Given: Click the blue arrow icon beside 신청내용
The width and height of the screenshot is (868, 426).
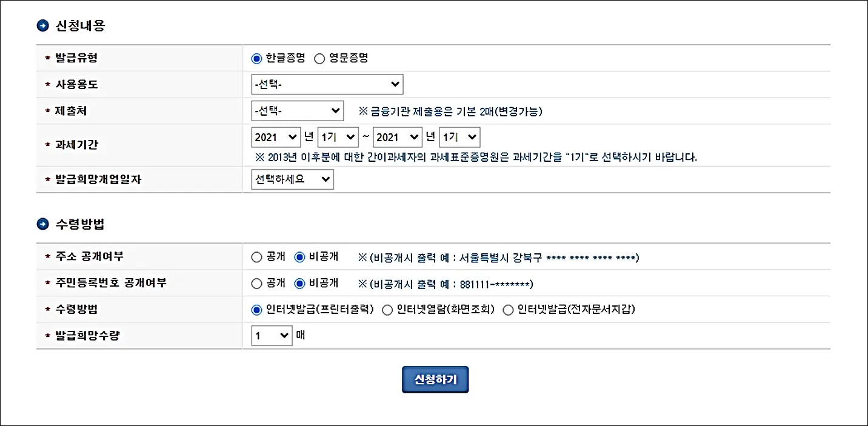Looking at the screenshot, I should pyautogui.click(x=42, y=25).
